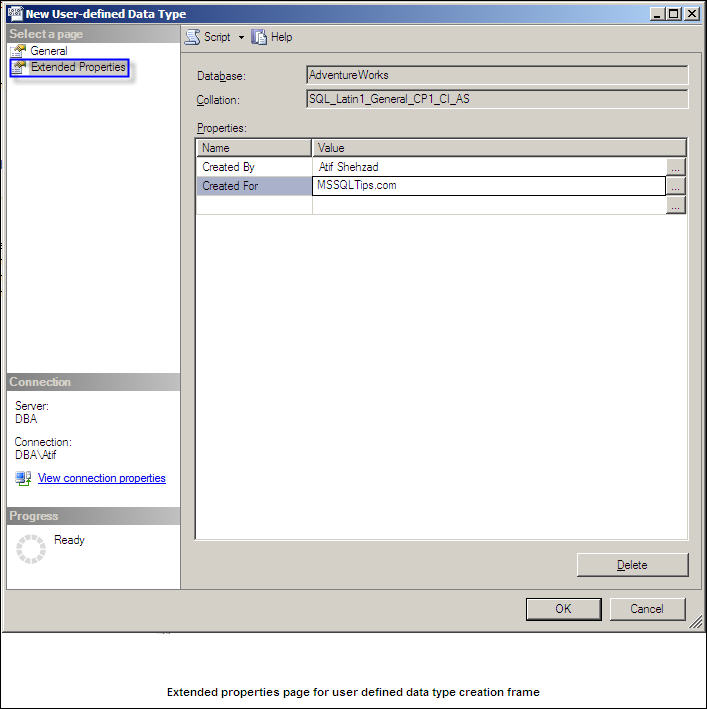707x709 pixels.
Task: Click the connection properties icon
Action: point(23,478)
